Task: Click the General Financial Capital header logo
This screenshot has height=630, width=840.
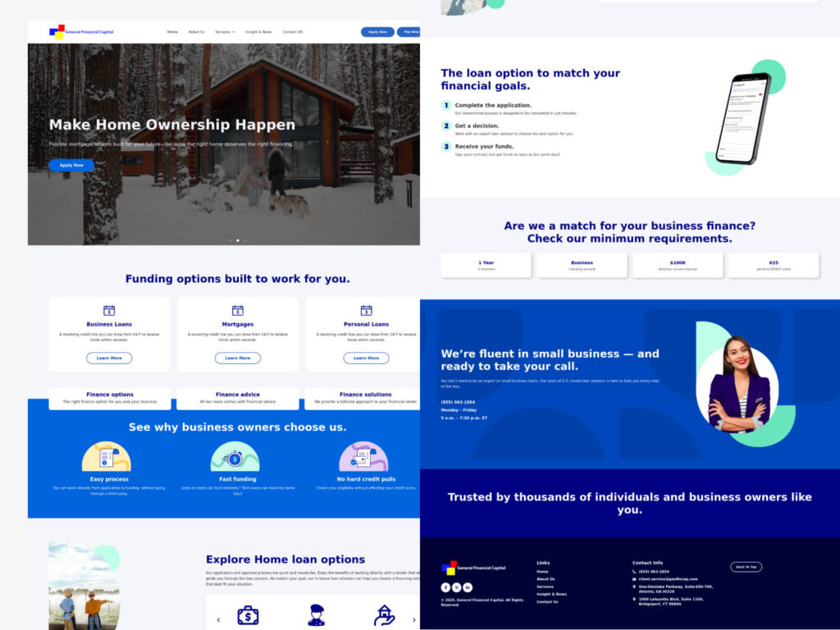Action: point(81,32)
